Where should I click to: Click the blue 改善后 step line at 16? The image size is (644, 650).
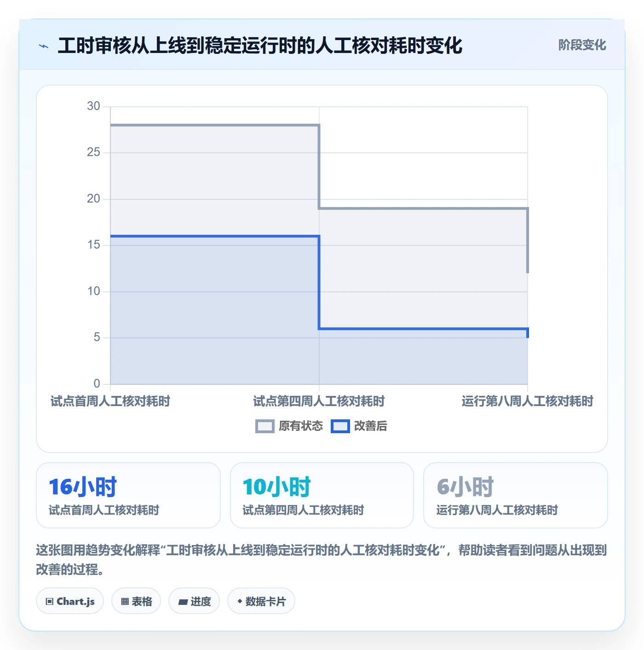point(215,236)
